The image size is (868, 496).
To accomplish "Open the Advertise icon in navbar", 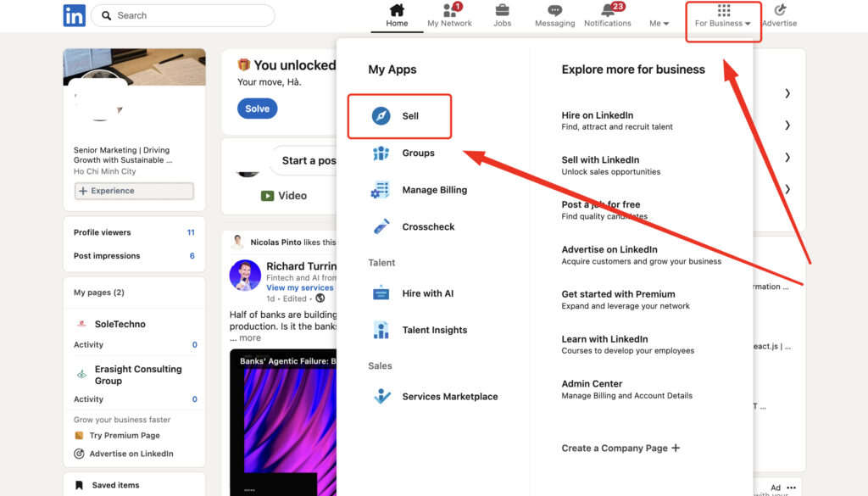I will click(780, 10).
